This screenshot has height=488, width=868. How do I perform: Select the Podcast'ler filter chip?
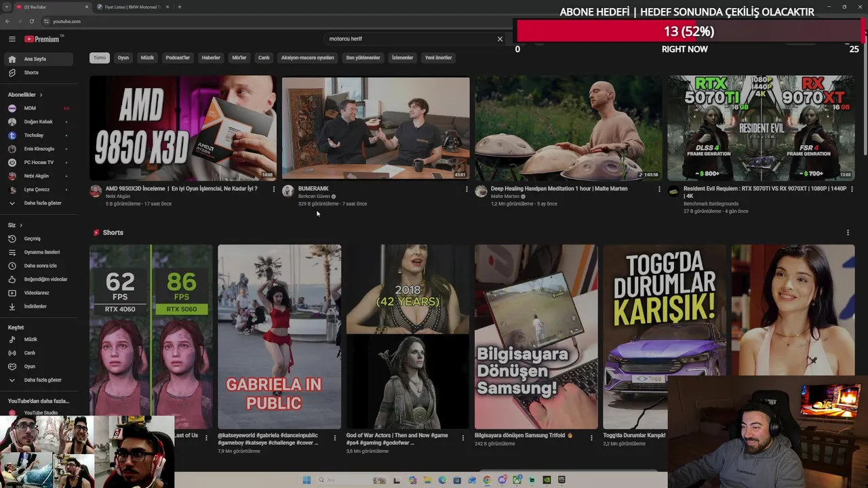click(x=178, y=58)
